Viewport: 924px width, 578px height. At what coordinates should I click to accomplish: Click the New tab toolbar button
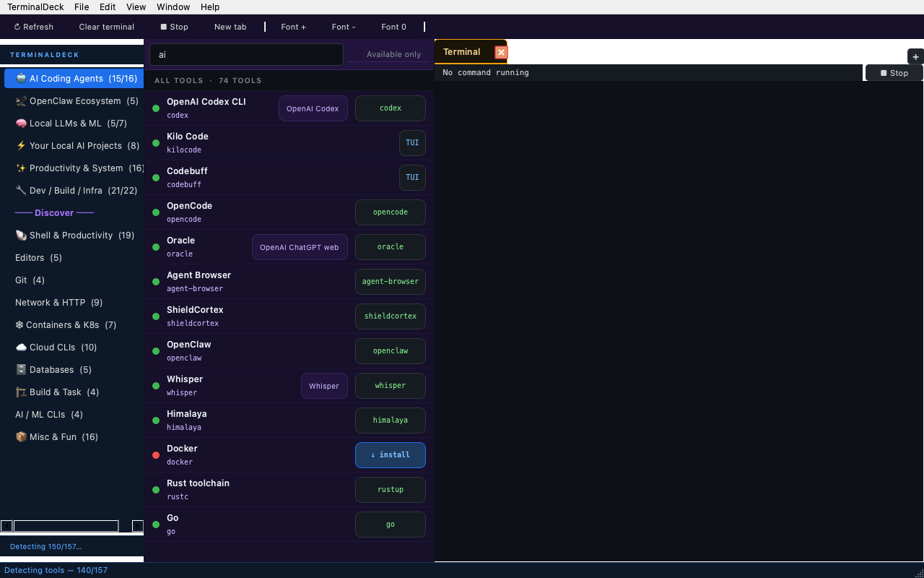(230, 27)
